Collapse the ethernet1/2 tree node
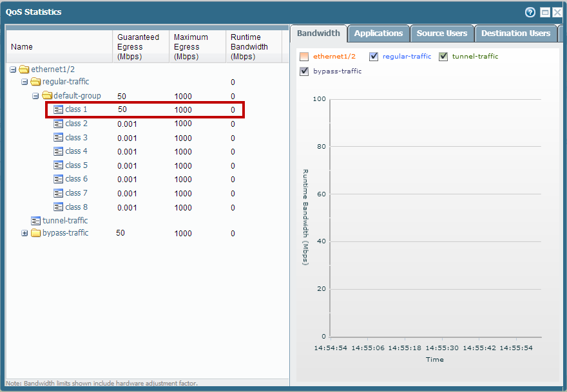Image resolution: width=567 pixels, height=392 pixels. pos(14,70)
